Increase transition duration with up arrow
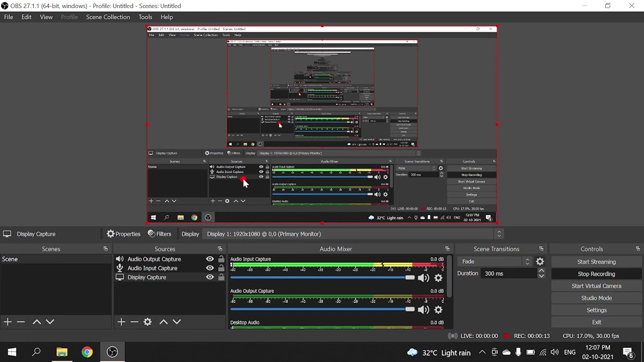 (x=541, y=271)
